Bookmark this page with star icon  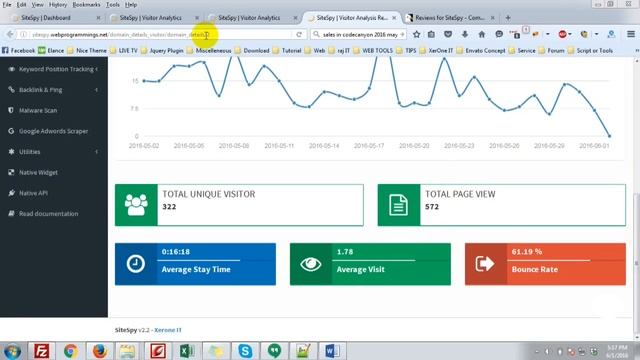416,34
